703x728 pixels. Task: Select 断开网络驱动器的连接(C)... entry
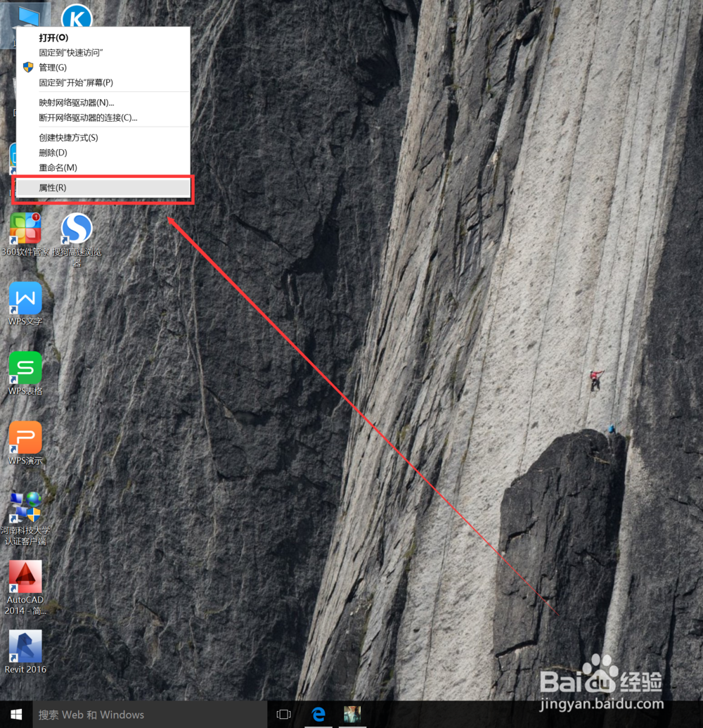tap(103, 117)
